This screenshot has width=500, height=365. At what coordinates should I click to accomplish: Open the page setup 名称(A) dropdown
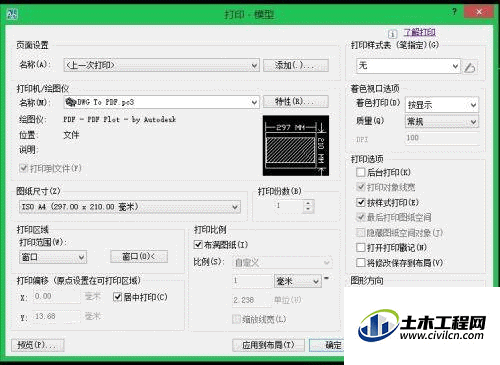161,65
